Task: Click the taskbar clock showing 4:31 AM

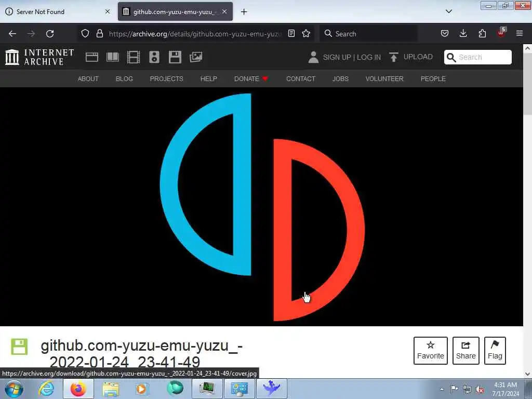Action: [x=506, y=389]
